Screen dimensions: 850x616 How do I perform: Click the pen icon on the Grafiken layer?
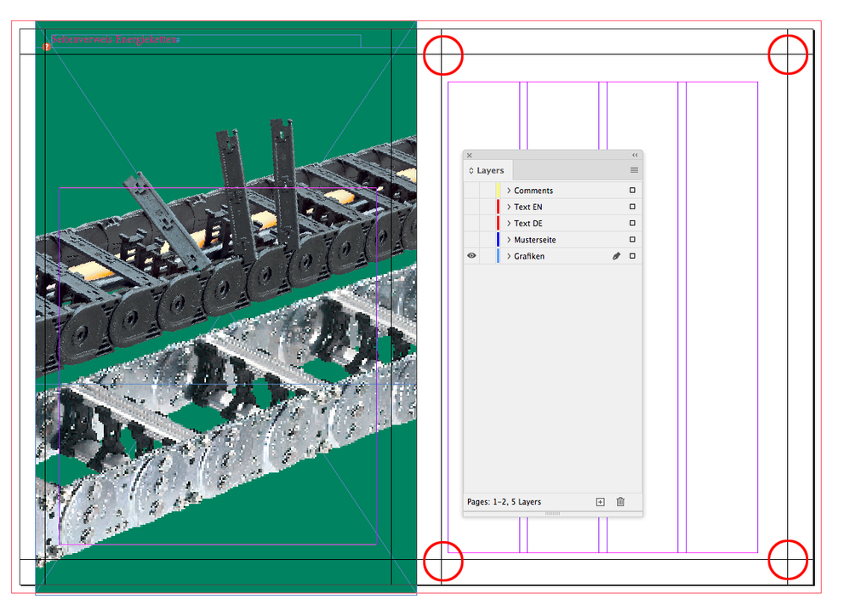click(616, 256)
